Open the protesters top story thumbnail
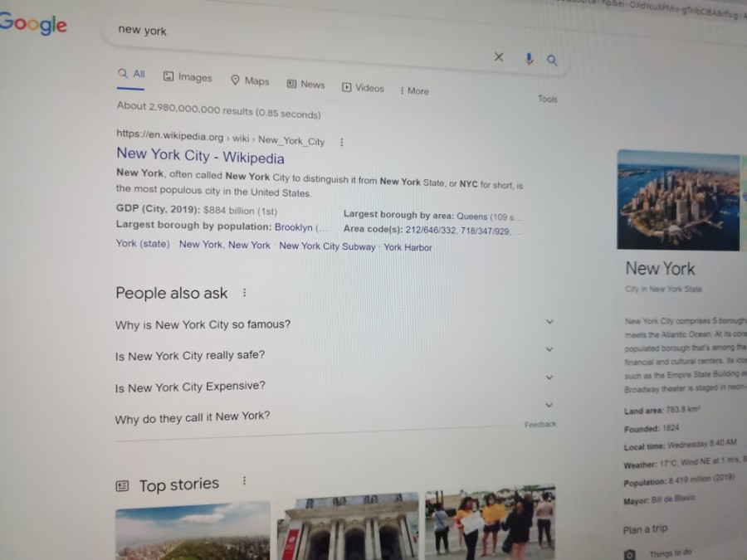The height and width of the screenshot is (560, 747). [491, 523]
